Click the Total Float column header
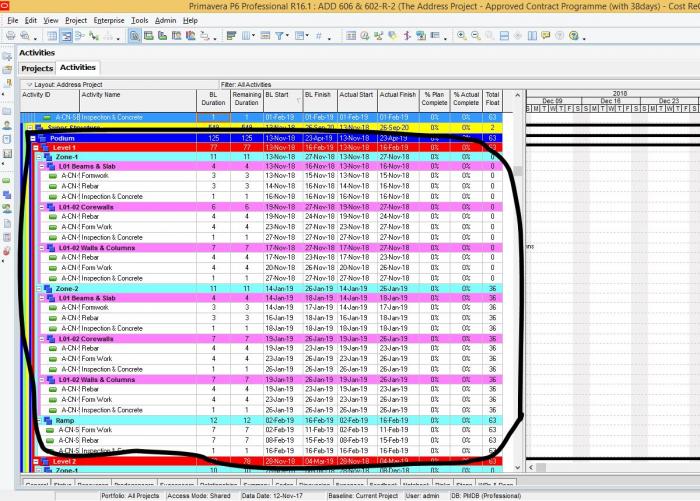 492,100
